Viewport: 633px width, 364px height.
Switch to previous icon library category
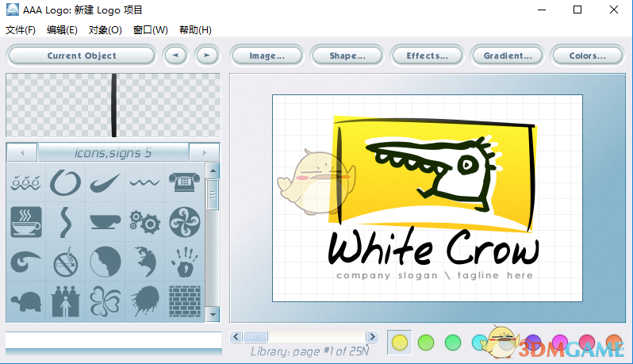pyautogui.click(x=22, y=152)
